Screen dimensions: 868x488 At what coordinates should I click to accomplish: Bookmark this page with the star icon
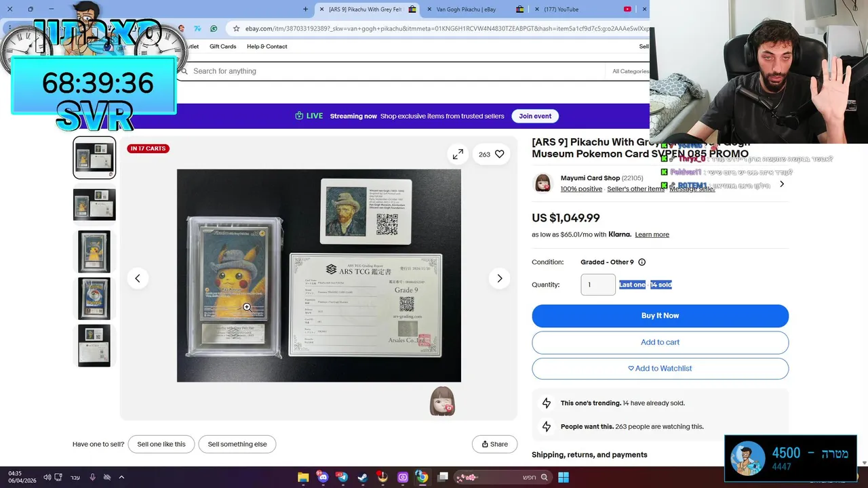tap(236, 28)
